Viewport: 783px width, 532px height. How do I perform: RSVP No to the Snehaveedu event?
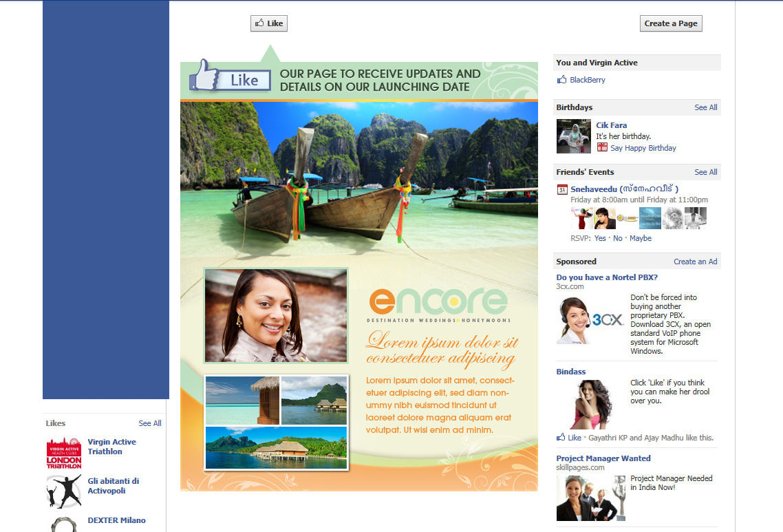tap(617, 238)
